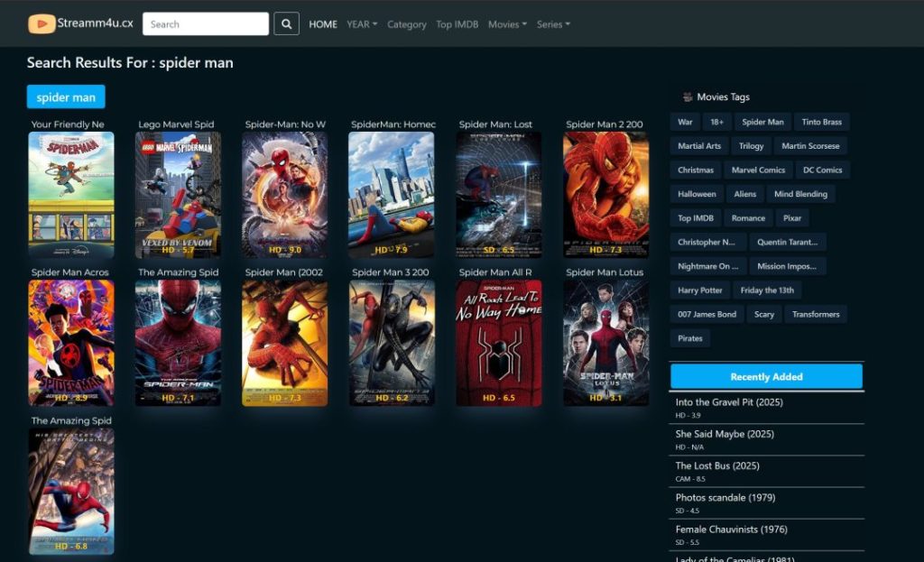
Task: Click the Recently Added tab header
Action: click(766, 377)
